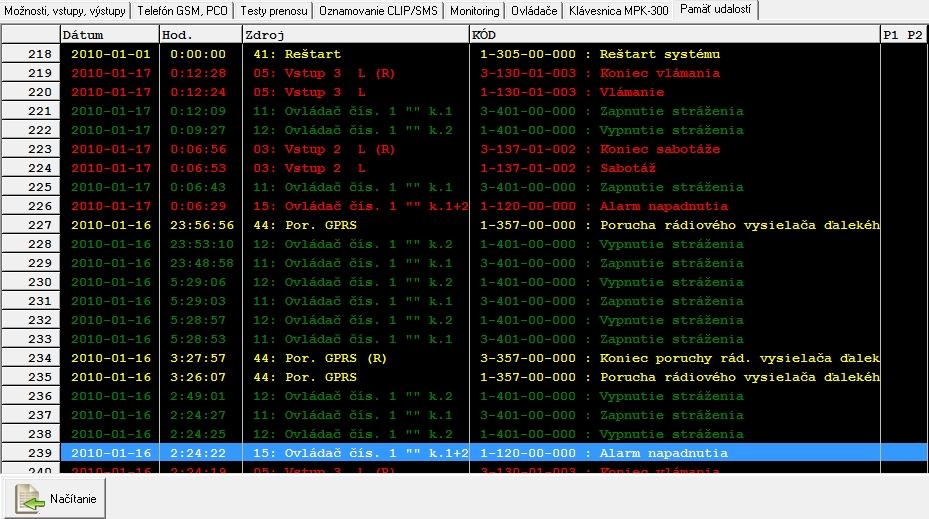Click the P2 column header
Viewport: 929px width, 519px height.
click(x=915, y=35)
